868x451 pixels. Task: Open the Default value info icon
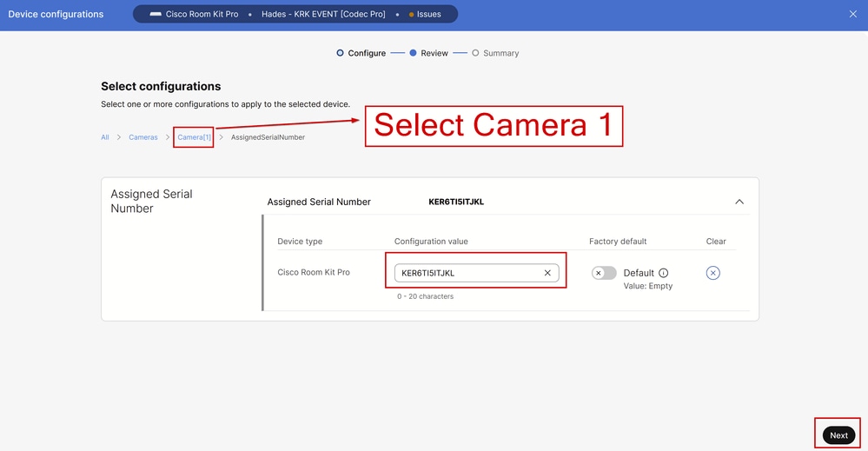[x=663, y=273]
